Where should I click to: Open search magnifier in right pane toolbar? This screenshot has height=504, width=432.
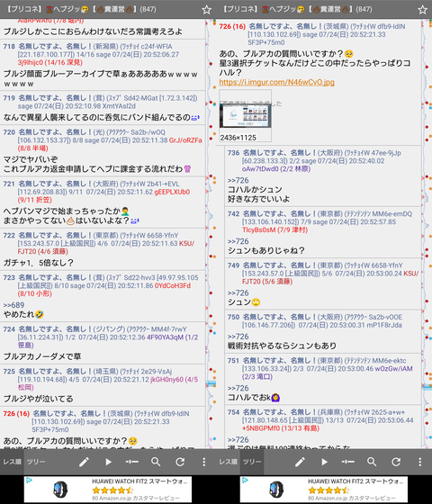click(372, 462)
